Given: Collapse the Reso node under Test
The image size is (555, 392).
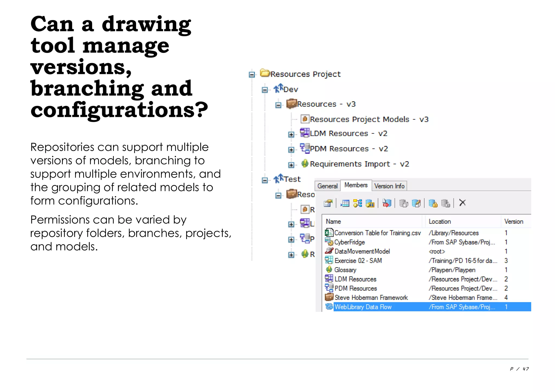Looking at the screenshot, I should (x=278, y=195).
